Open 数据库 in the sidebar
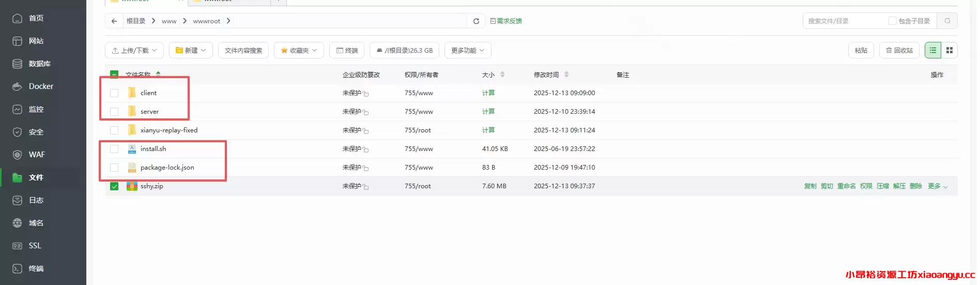Viewport: 980px width, 285px height. [39, 64]
